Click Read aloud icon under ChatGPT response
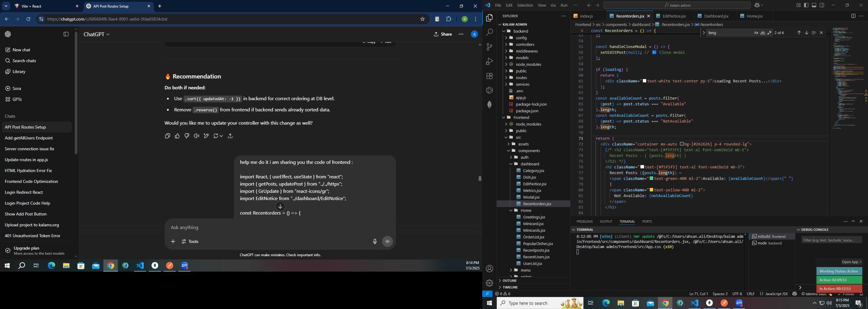The height and width of the screenshot is (309, 868). [x=197, y=136]
